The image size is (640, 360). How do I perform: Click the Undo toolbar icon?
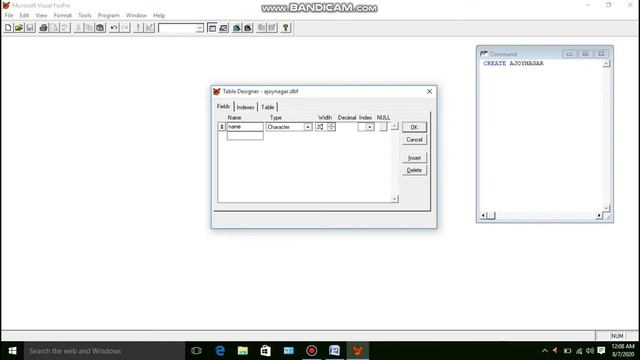[x=114, y=28]
